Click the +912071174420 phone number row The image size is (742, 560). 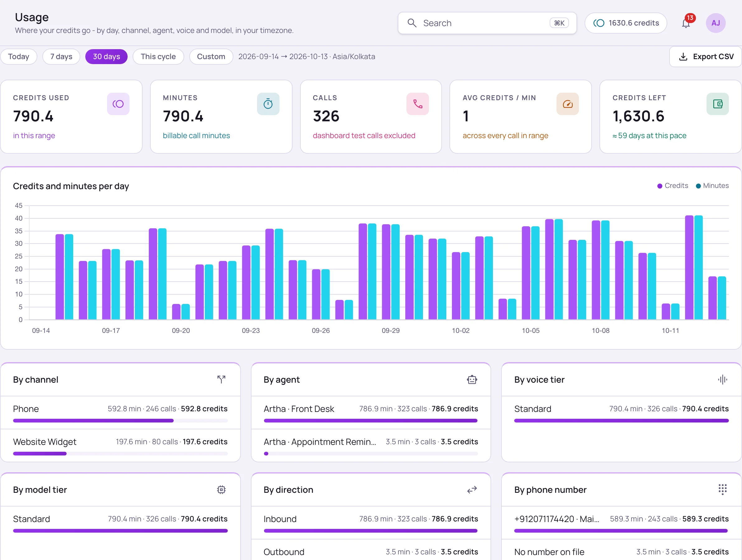point(621,523)
